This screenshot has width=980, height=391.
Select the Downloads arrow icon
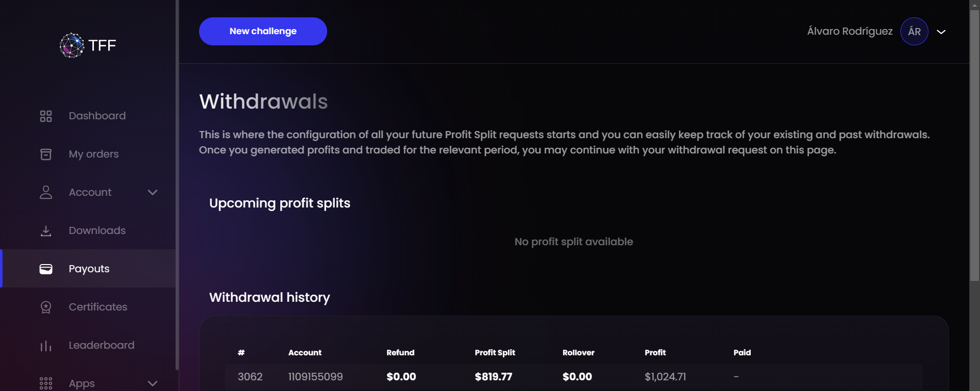pos(46,230)
